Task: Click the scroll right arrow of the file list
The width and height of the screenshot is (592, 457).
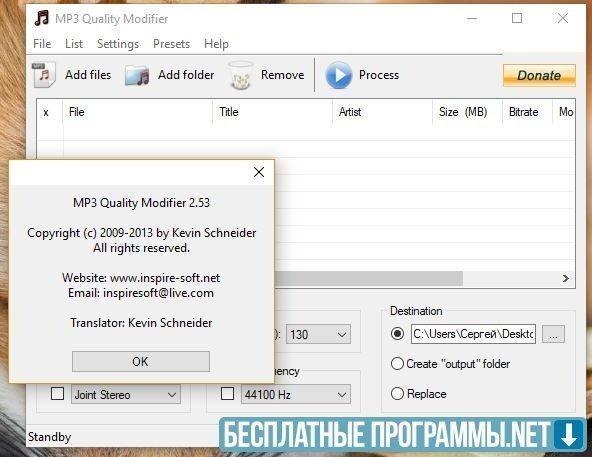Action: (x=566, y=278)
